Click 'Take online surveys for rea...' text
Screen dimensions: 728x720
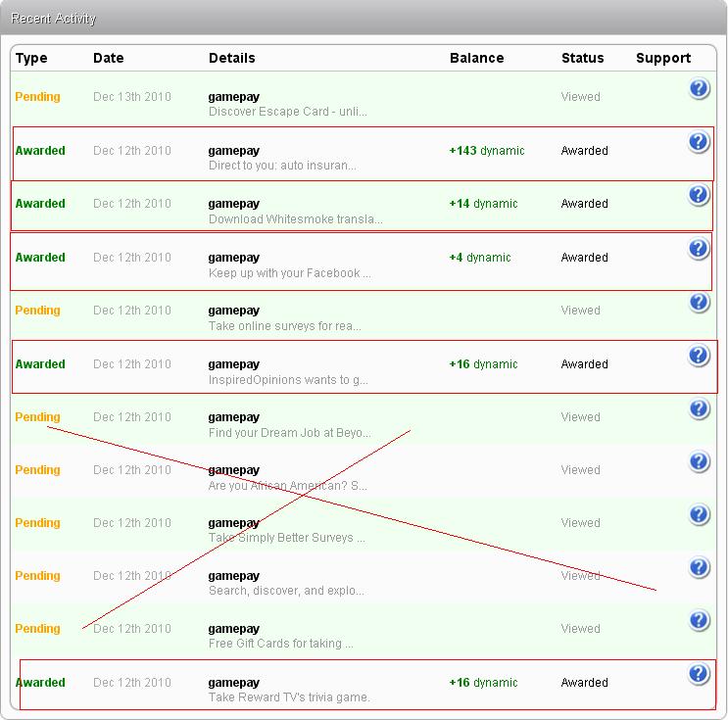[x=284, y=326]
